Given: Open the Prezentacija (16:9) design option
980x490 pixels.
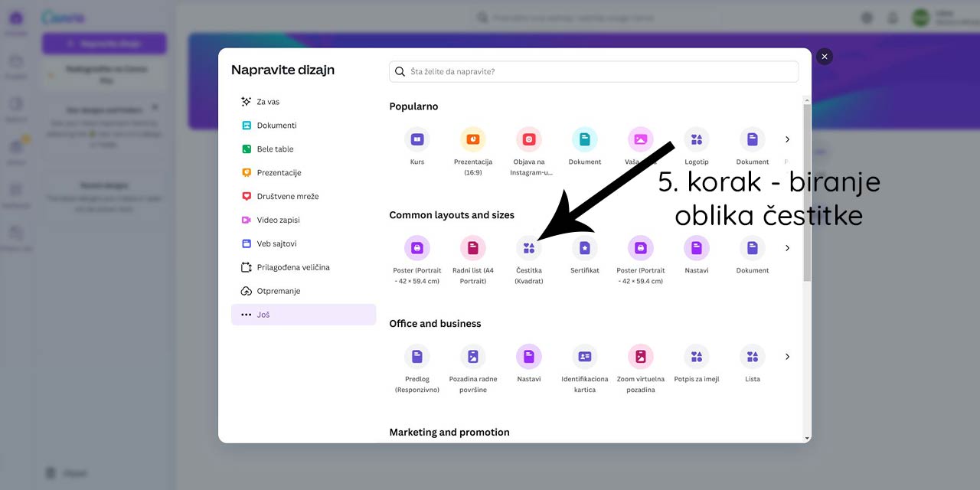Looking at the screenshot, I should [472, 140].
